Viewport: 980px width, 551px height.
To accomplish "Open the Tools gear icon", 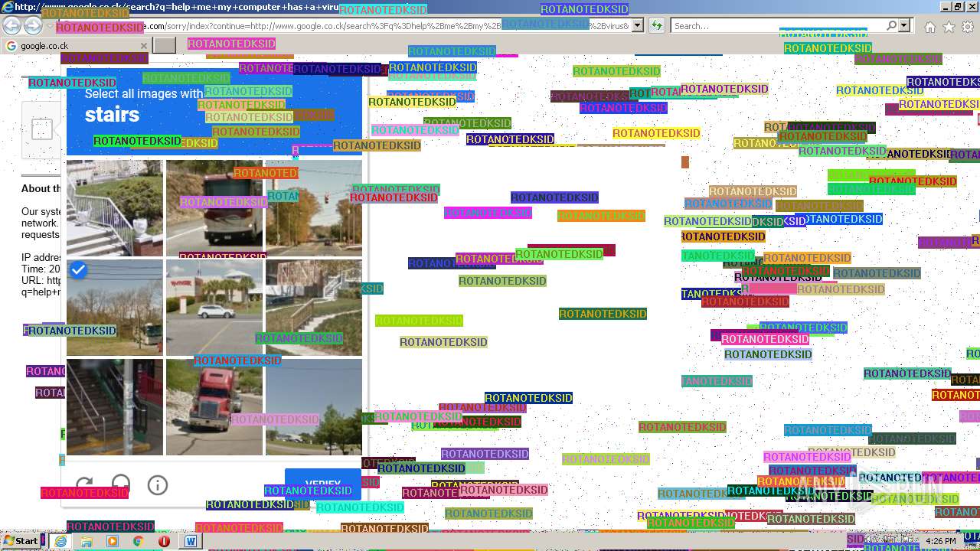I will [x=967, y=27].
